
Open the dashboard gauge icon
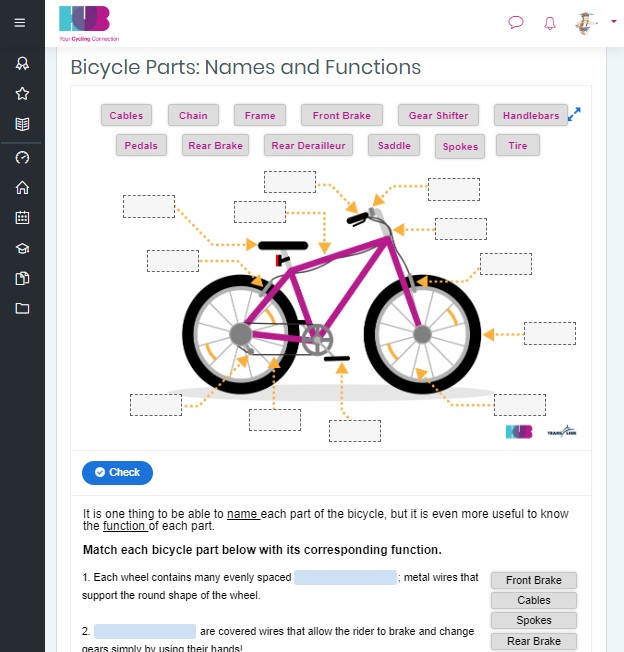click(x=22, y=157)
